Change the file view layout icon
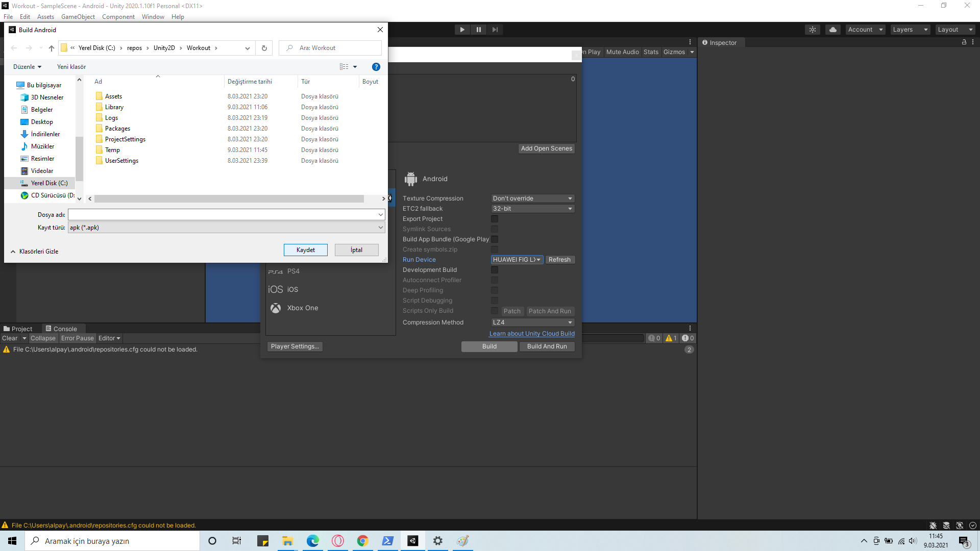This screenshot has height=551, width=980. pos(344,67)
